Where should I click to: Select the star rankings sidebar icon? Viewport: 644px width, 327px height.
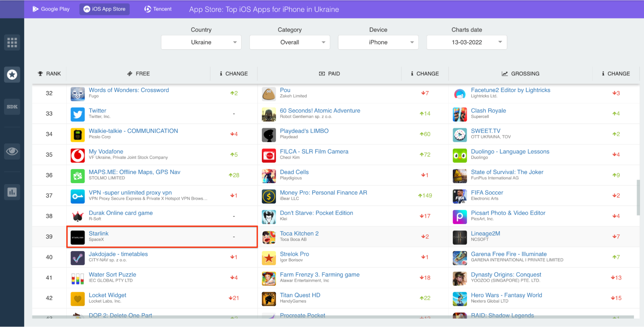tap(12, 75)
